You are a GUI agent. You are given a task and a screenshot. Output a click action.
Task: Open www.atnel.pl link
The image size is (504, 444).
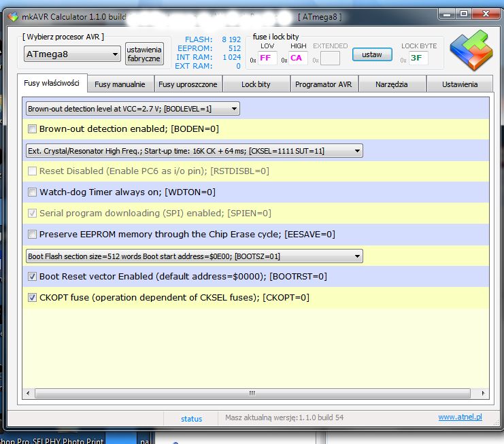[460, 417]
